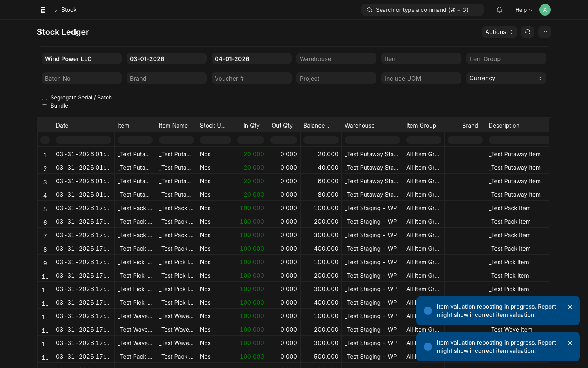Expand the Help menu
588x368 pixels.
(x=523, y=10)
